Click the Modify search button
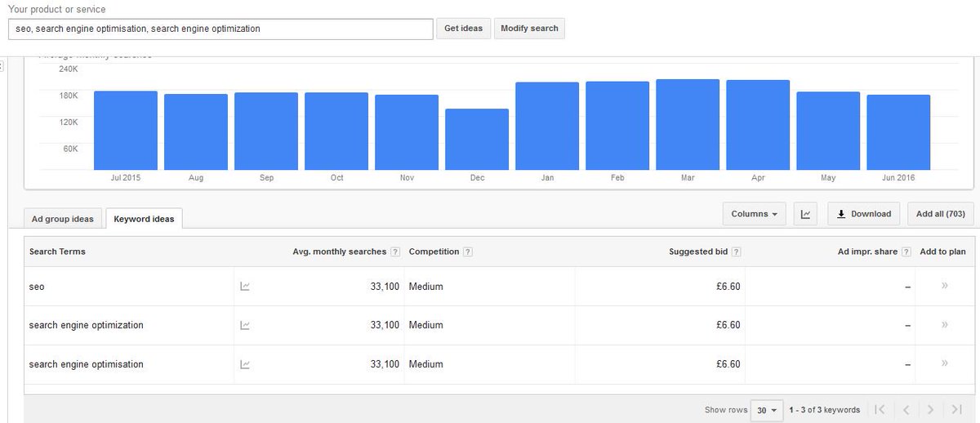This screenshot has width=980, height=423. 529,29
